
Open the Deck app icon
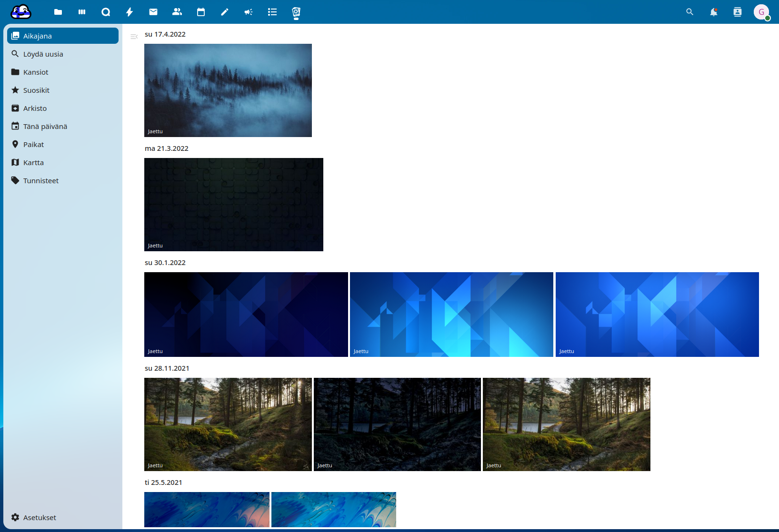point(82,12)
